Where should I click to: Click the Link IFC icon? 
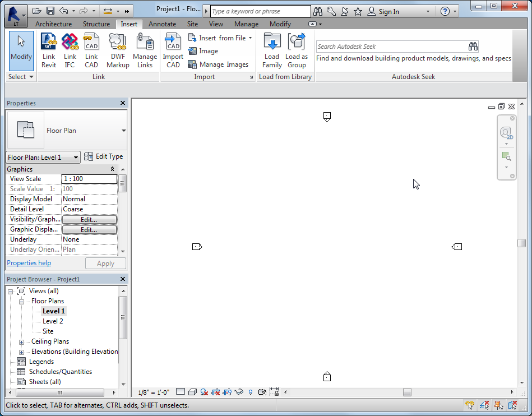[70, 50]
